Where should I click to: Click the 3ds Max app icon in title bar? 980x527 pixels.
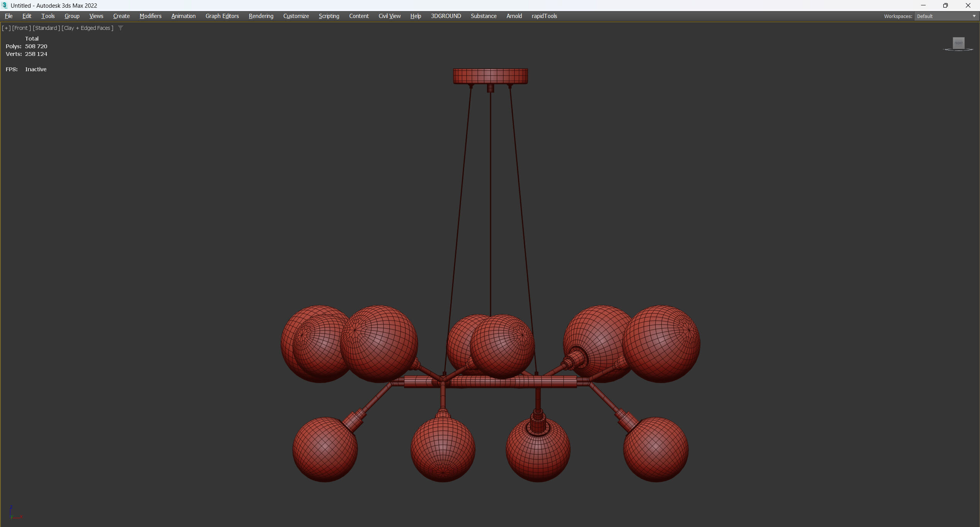coord(5,5)
